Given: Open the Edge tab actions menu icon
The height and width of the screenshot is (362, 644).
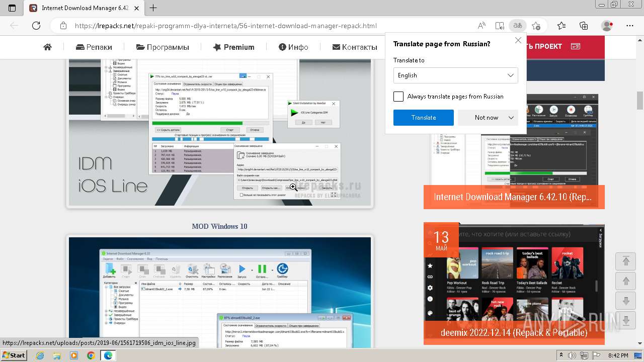Looking at the screenshot, I should tap(12, 8).
